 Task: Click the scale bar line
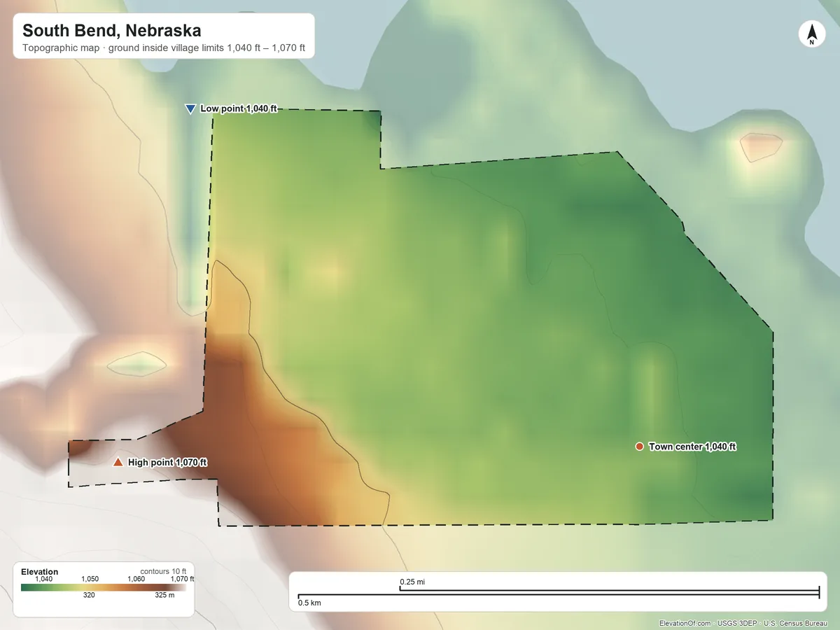(x=558, y=594)
